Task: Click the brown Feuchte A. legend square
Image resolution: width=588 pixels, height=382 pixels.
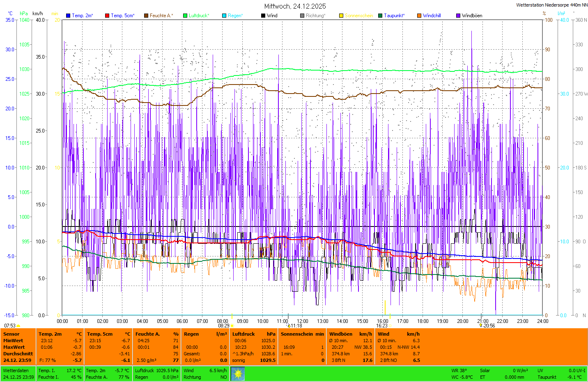Action: pyautogui.click(x=146, y=16)
